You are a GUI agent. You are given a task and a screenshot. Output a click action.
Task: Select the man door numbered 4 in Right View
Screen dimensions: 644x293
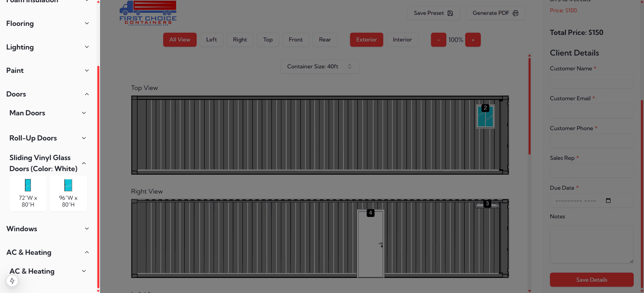point(370,243)
